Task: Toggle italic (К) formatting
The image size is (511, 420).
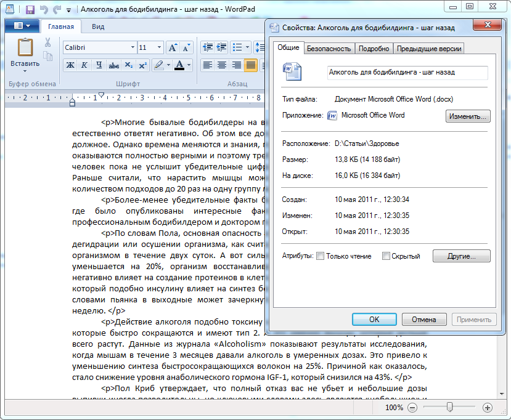Action: tap(84, 65)
